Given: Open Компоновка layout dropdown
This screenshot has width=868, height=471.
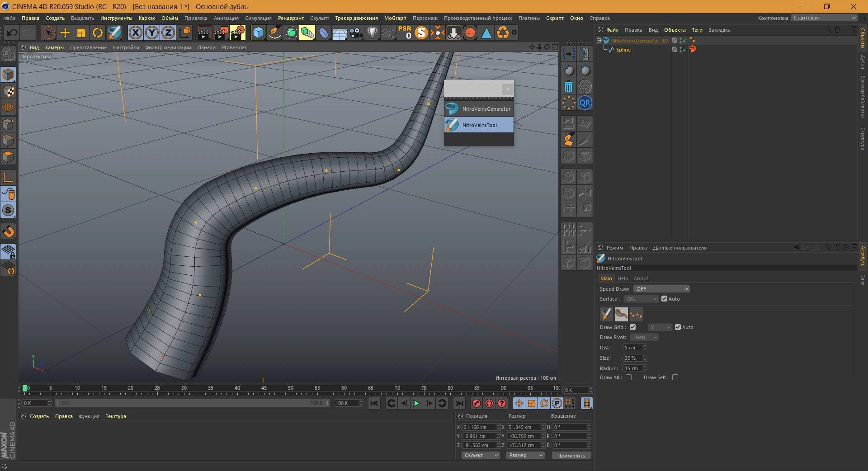Looking at the screenshot, I should coord(824,18).
